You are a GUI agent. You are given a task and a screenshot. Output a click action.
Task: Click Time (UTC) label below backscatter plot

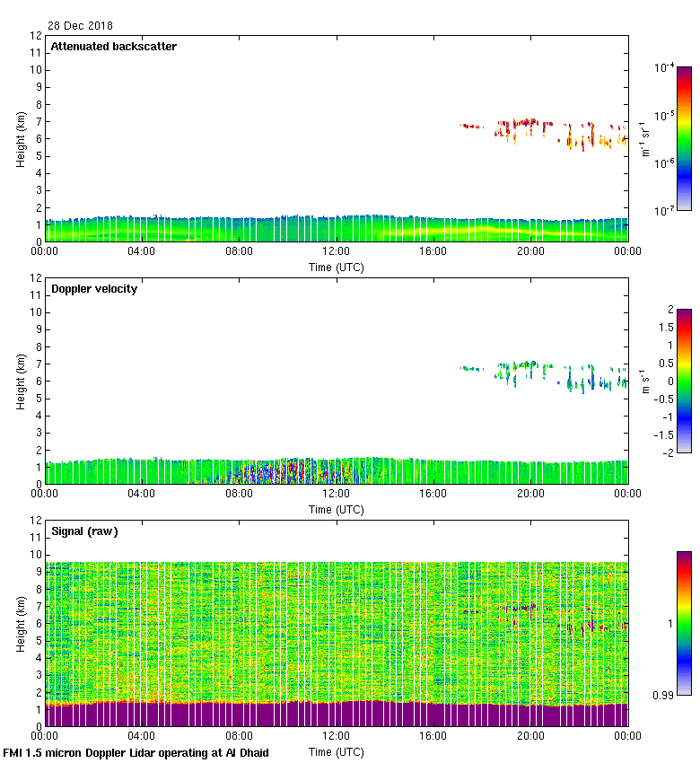337,267
